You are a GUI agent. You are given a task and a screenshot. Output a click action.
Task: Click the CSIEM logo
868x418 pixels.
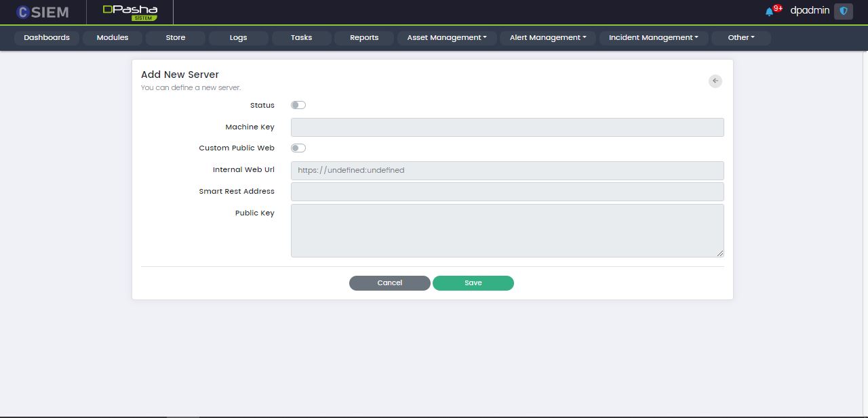coord(42,12)
